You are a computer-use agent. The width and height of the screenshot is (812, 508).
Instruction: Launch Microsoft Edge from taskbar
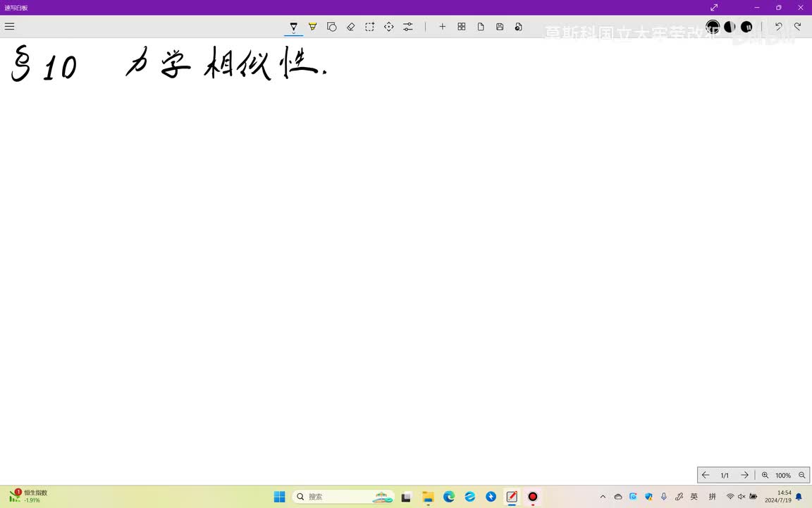(449, 497)
